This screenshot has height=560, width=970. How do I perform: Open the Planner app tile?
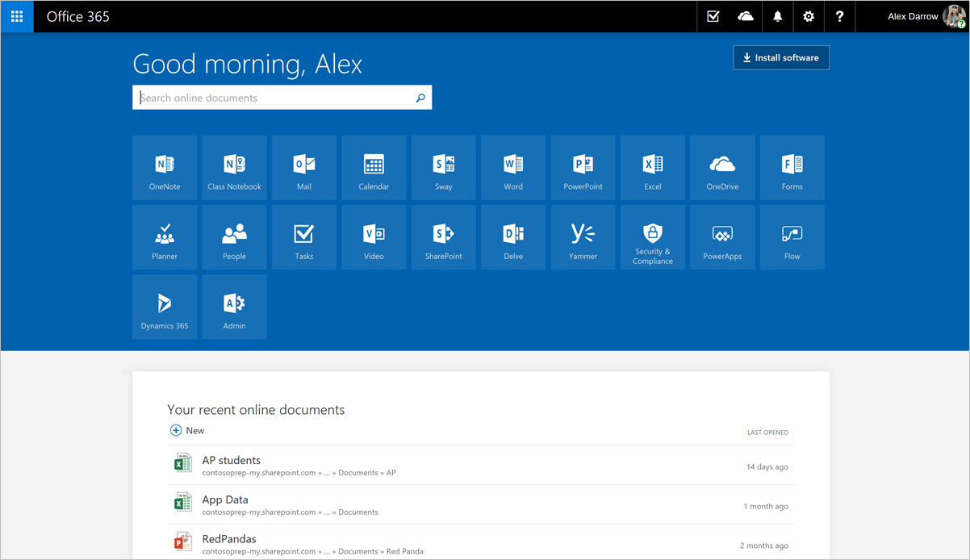click(x=165, y=237)
